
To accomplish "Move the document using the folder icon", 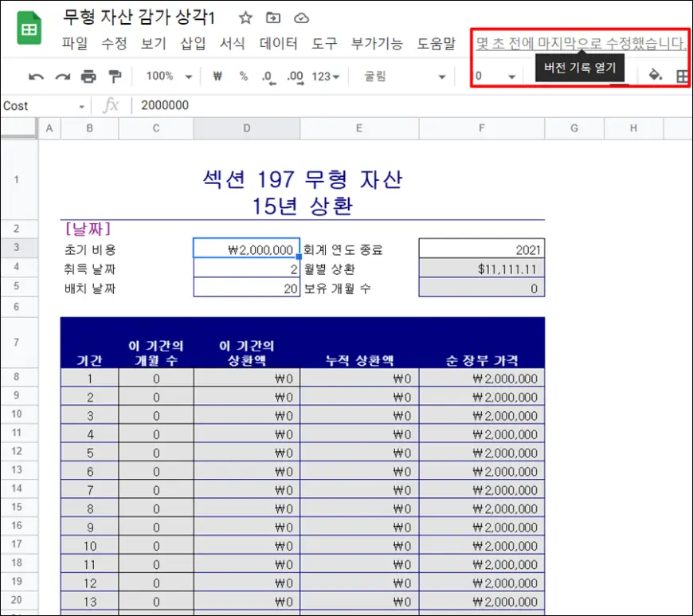I will pos(273,18).
